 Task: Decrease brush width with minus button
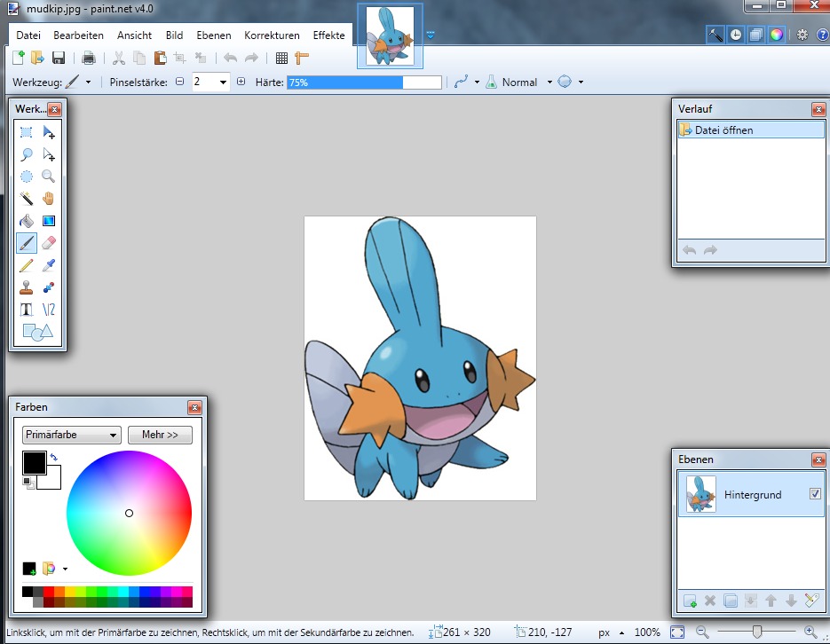(180, 82)
